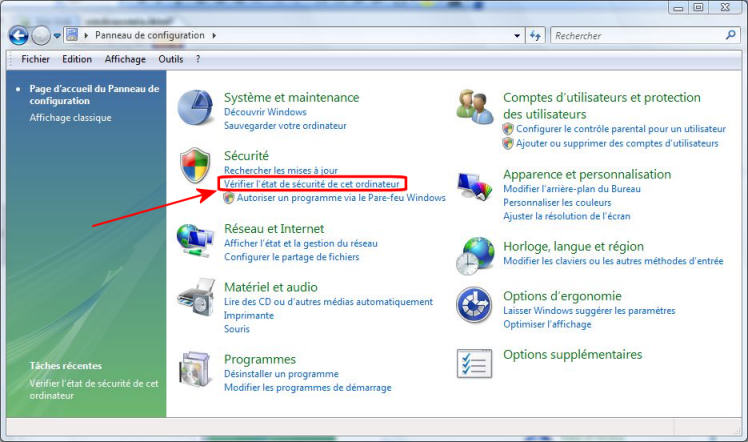The image size is (748, 442).
Task: Open Réseau et Internet category
Action: pos(274,228)
